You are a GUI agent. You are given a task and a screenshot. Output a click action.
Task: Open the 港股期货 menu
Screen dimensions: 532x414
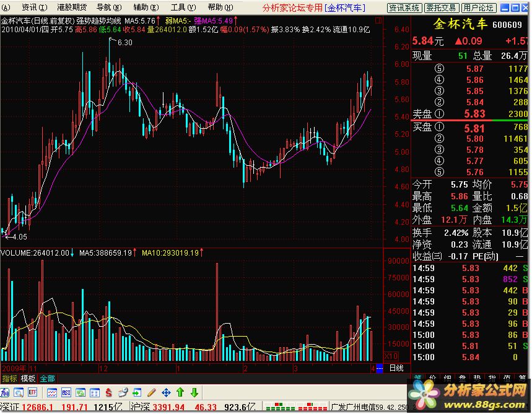pos(72,7)
